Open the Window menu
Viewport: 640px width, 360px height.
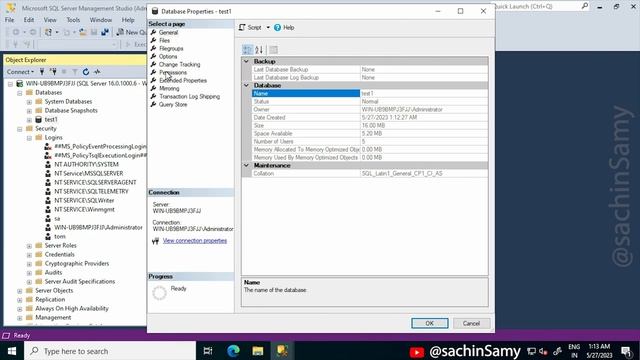point(100,20)
